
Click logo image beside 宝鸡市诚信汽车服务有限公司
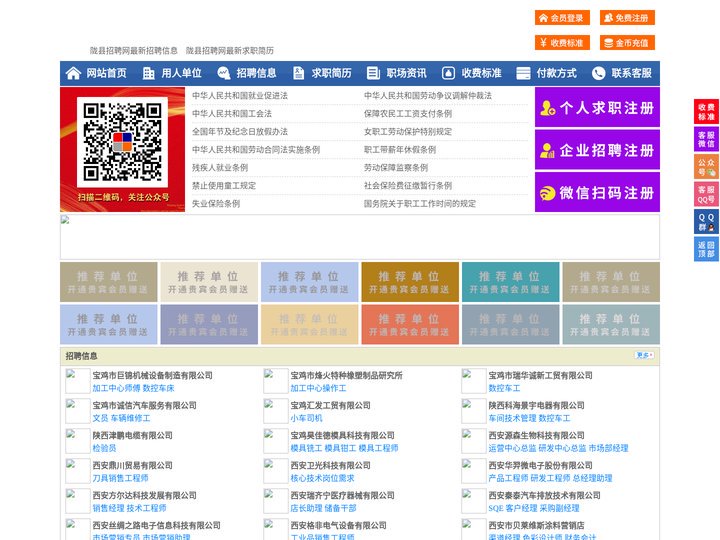(x=78, y=411)
